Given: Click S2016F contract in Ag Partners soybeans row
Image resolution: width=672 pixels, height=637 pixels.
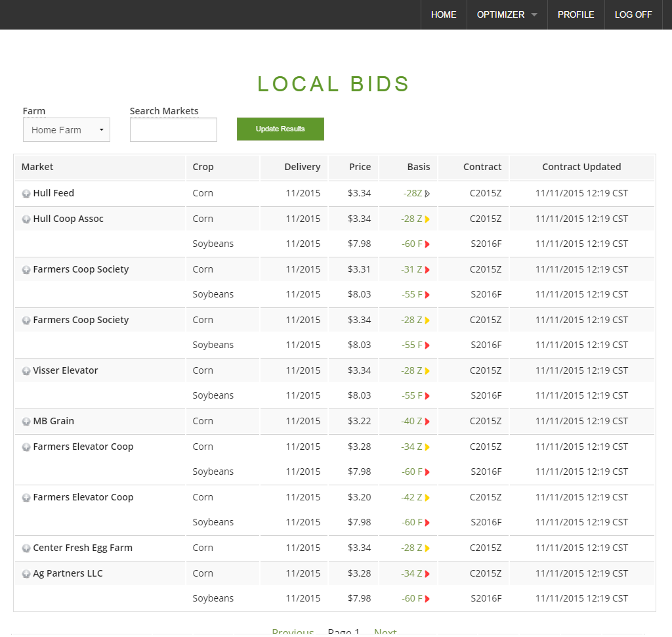Looking at the screenshot, I should coord(486,598).
